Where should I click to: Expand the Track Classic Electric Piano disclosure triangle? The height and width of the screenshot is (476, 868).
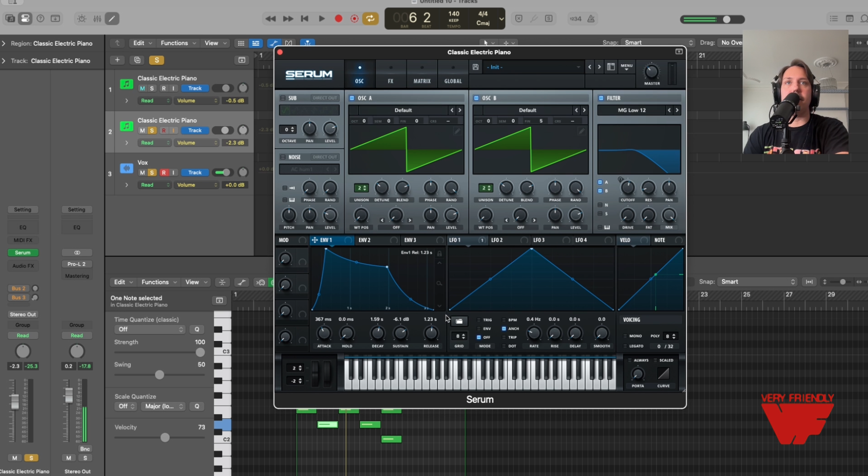click(4, 61)
